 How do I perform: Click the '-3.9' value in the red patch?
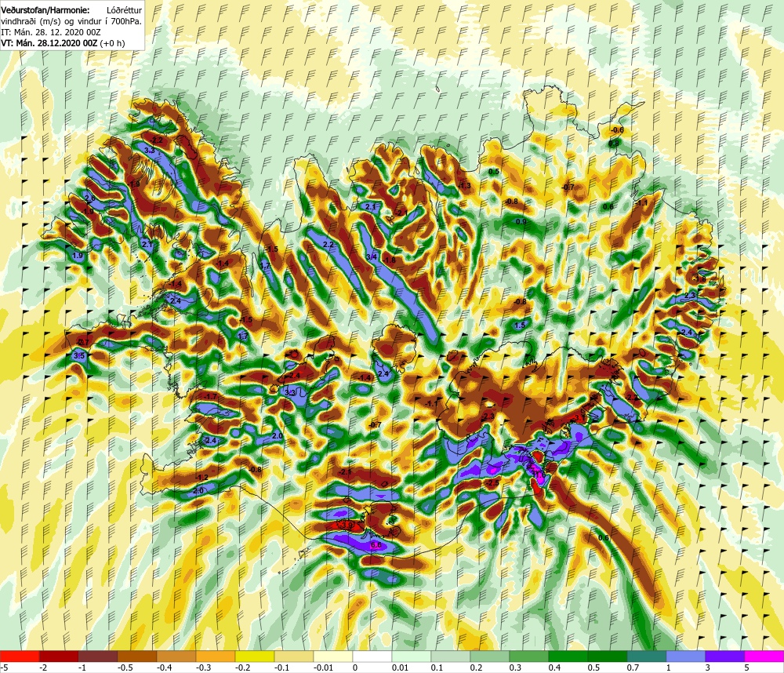tap(346, 526)
